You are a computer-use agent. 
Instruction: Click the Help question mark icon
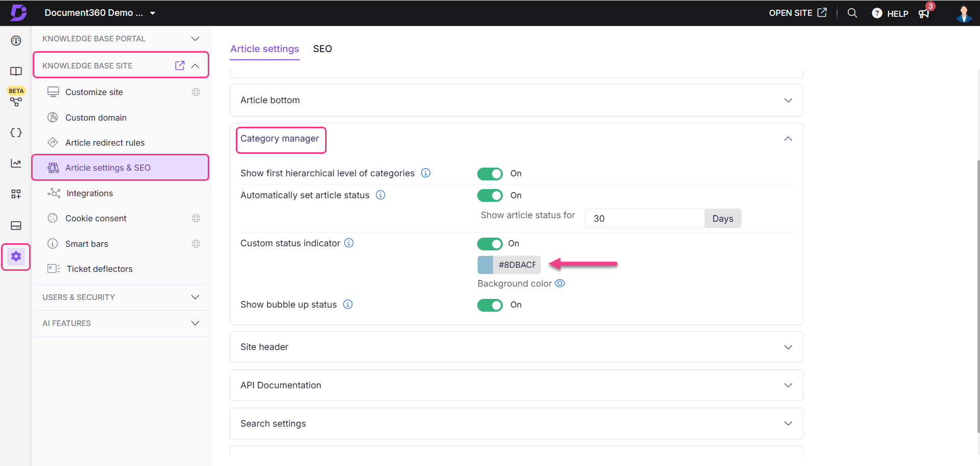point(876,13)
